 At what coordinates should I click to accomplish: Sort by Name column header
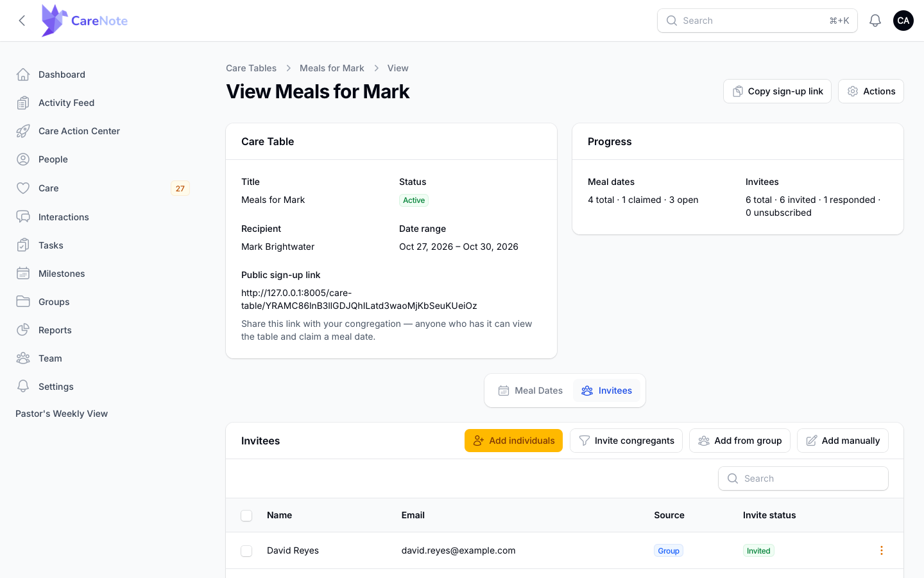pyautogui.click(x=279, y=515)
